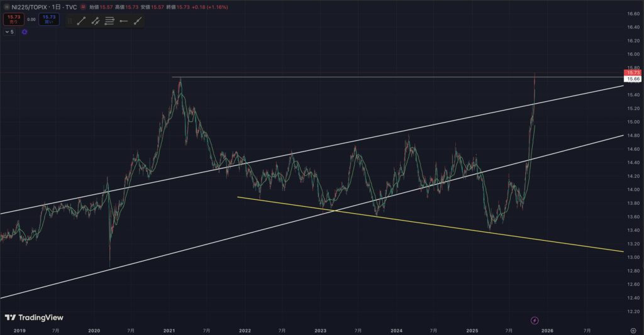Click the blue 15.73 buy button

(48, 19)
